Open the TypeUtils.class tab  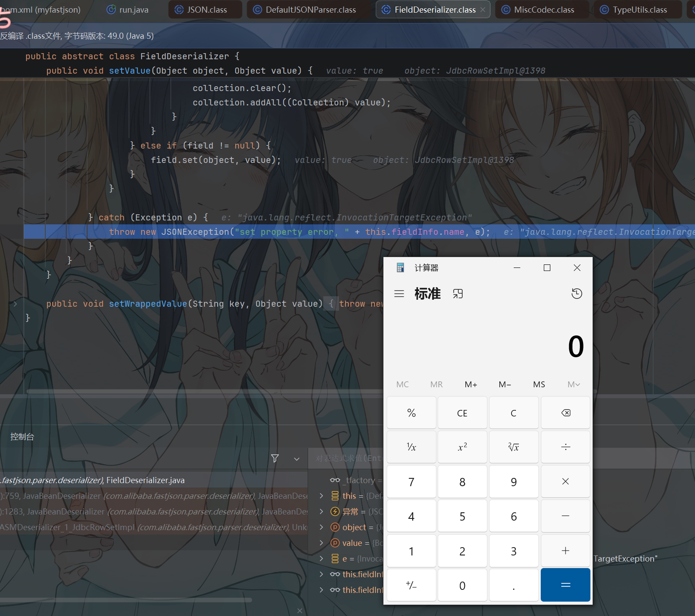tap(638, 10)
